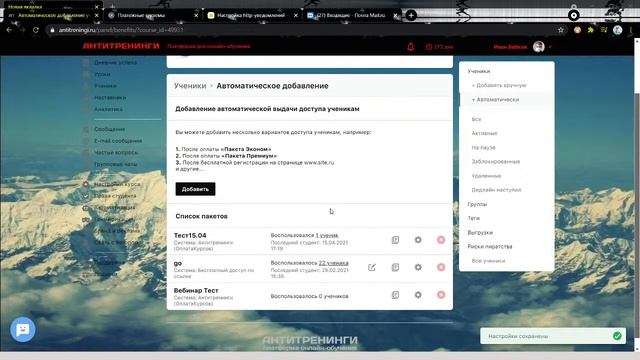This screenshot has height=360, width=640.
Task: Filter students by Дедлайн наступил
Action: click(496, 190)
